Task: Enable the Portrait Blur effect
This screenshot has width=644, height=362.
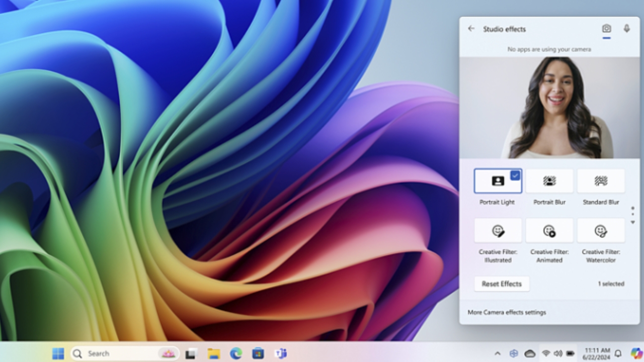Action: click(x=549, y=181)
